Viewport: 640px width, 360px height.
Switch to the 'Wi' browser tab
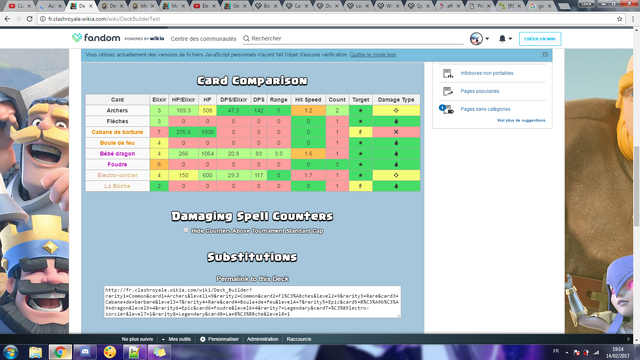389,6
